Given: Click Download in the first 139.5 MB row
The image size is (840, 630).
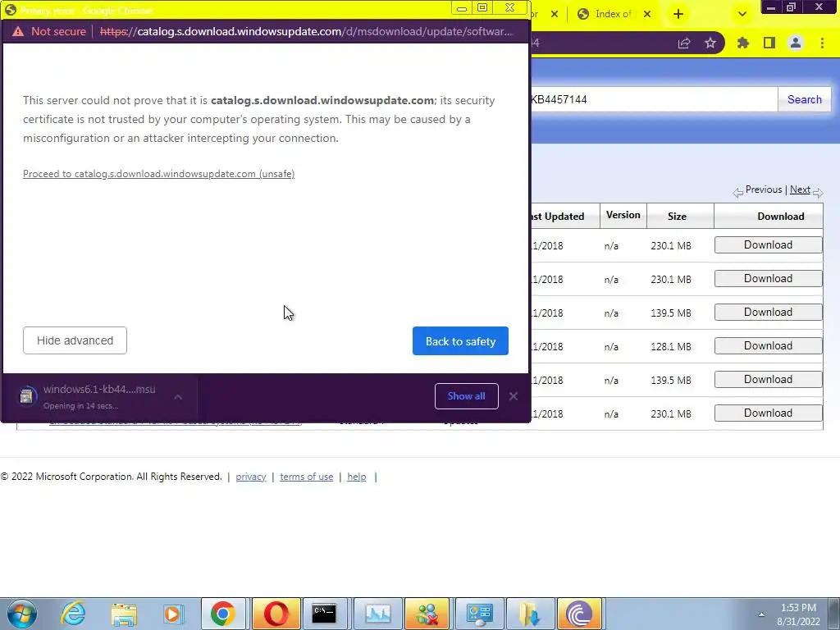Looking at the screenshot, I should coord(768,313).
